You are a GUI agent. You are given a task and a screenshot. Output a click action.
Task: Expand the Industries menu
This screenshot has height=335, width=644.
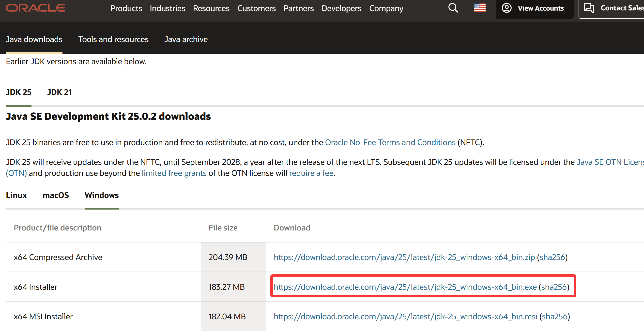[167, 9]
